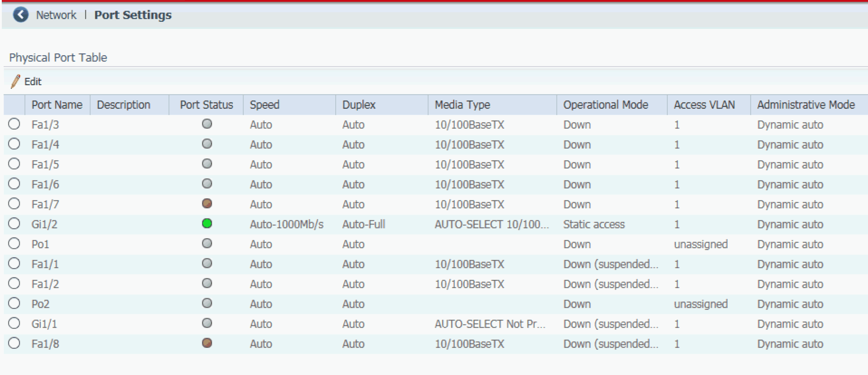Click Static access cell for Gi1/2
Screen dimensions: 868x375
593,224
